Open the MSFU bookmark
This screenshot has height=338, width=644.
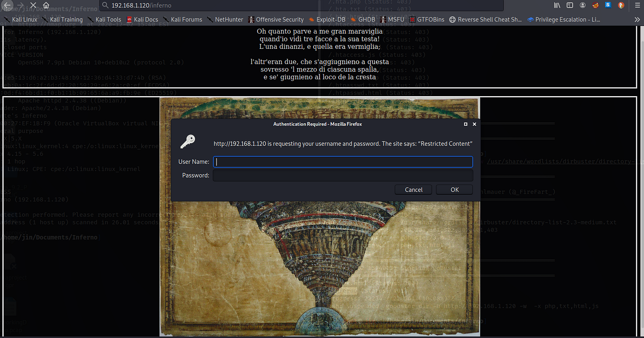pyautogui.click(x=392, y=19)
